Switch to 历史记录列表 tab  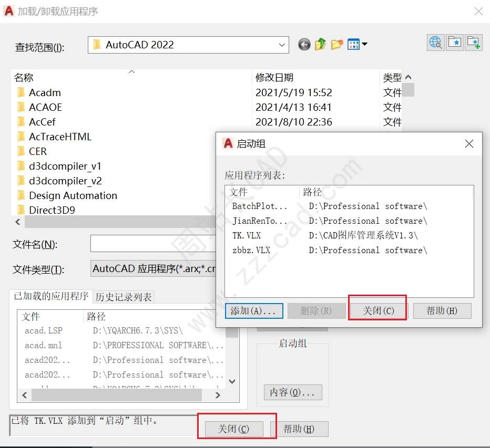124,297
